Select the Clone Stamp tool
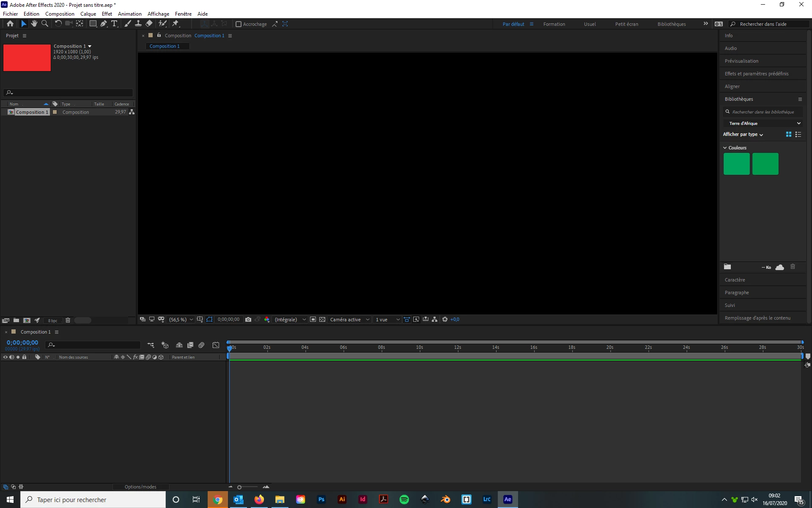The height and width of the screenshot is (508, 812). (138, 24)
